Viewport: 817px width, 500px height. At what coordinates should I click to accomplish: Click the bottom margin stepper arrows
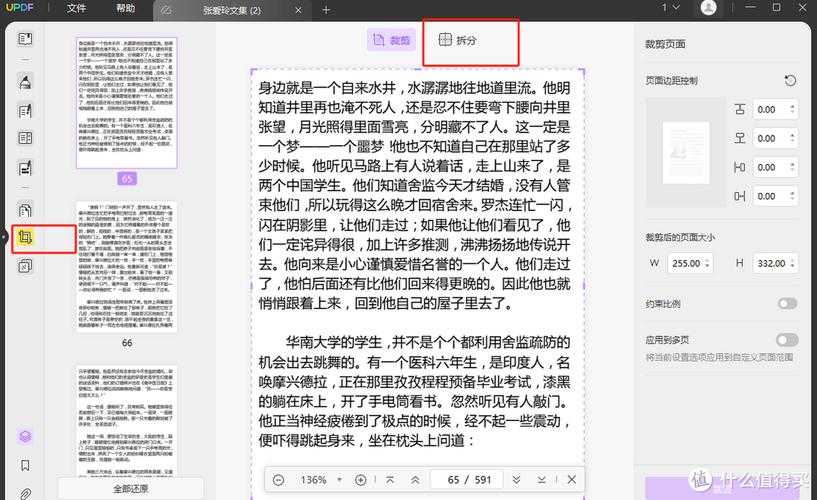[793, 138]
